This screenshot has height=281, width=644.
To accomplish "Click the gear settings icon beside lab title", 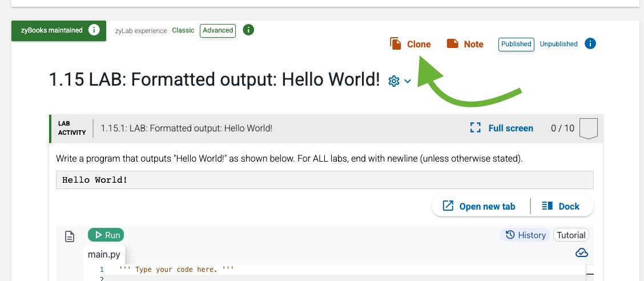I will [394, 81].
